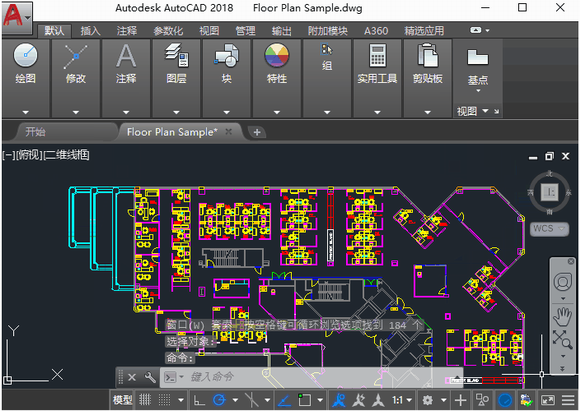The image size is (580, 411).
Task: Switch to the A360 ribbon tab
Action: click(x=376, y=31)
